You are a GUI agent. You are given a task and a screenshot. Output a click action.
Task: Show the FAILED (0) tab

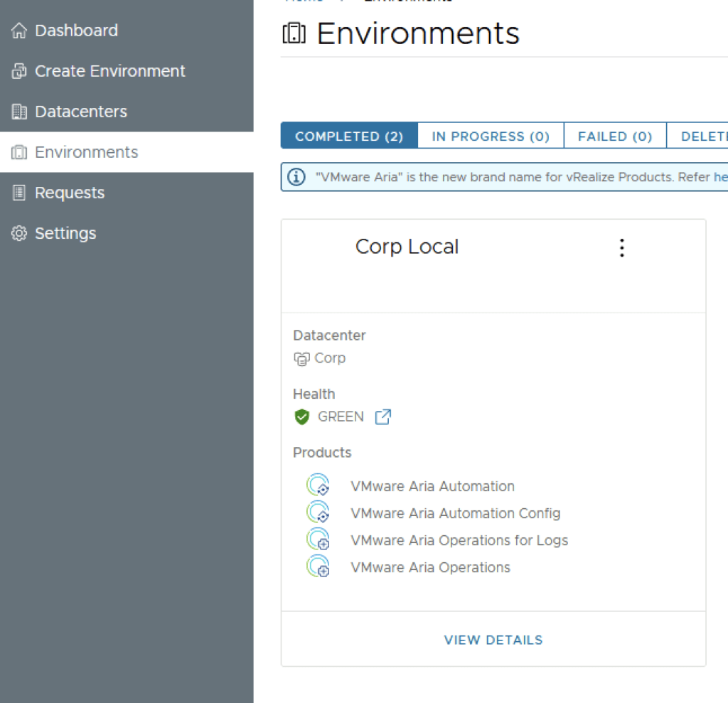[615, 136]
